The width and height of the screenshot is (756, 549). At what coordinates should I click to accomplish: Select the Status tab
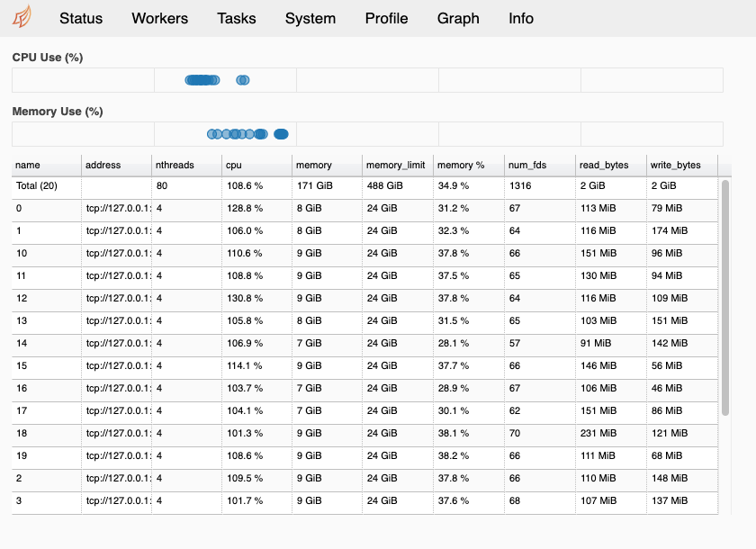point(80,18)
